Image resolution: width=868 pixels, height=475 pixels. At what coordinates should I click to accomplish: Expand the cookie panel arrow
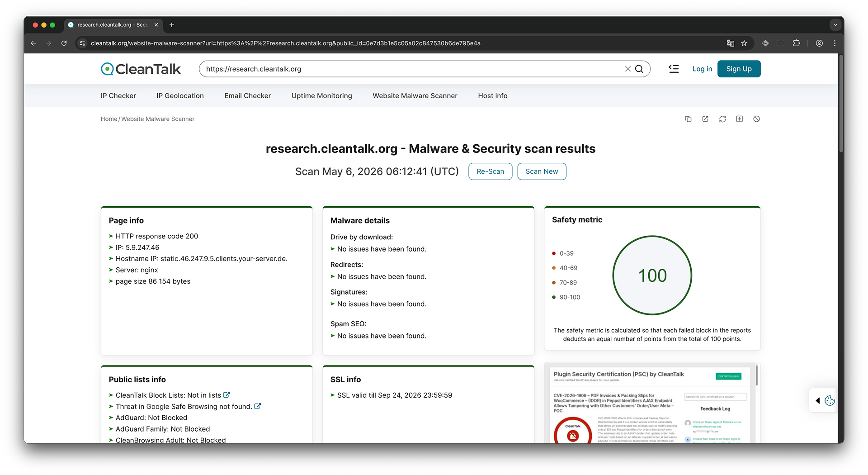(x=817, y=400)
